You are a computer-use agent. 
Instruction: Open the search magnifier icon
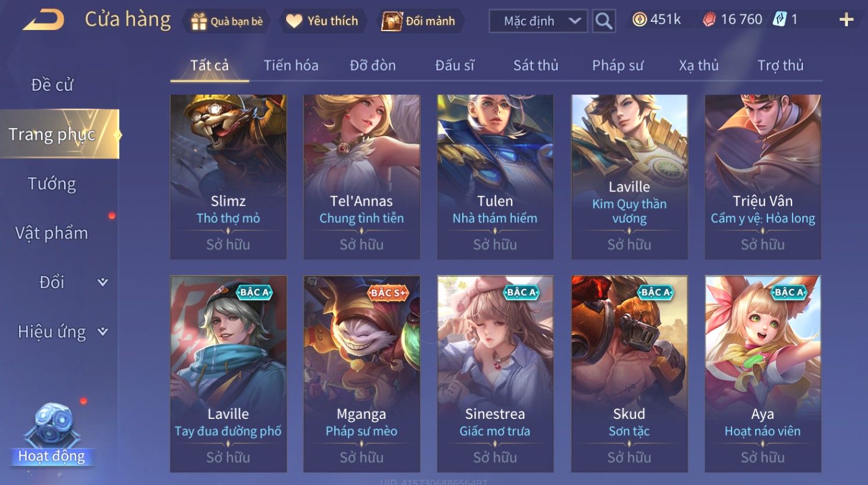tap(604, 21)
